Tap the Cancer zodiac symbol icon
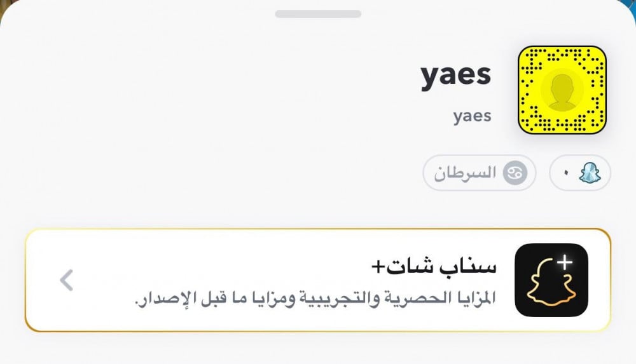Screen dimensions: 636x364 tap(515, 173)
